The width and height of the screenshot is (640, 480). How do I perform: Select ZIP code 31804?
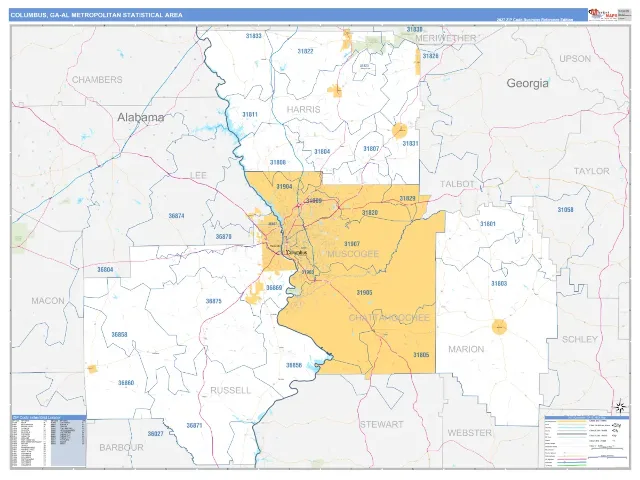pyautogui.click(x=322, y=152)
